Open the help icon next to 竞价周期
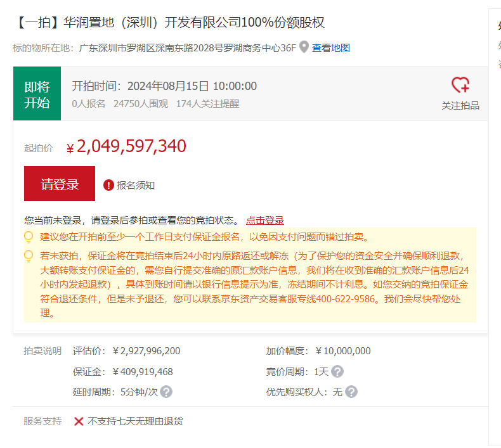501x448 pixels. tap(337, 372)
